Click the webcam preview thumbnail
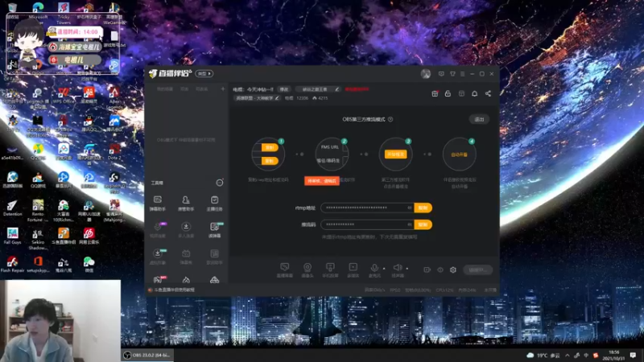The width and height of the screenshot is (644, 362). [60, 320]
